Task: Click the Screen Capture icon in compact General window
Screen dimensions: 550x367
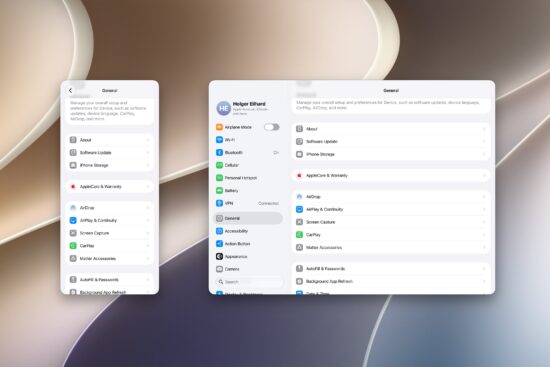Action: pyautogui.click(x=73, y=233)
